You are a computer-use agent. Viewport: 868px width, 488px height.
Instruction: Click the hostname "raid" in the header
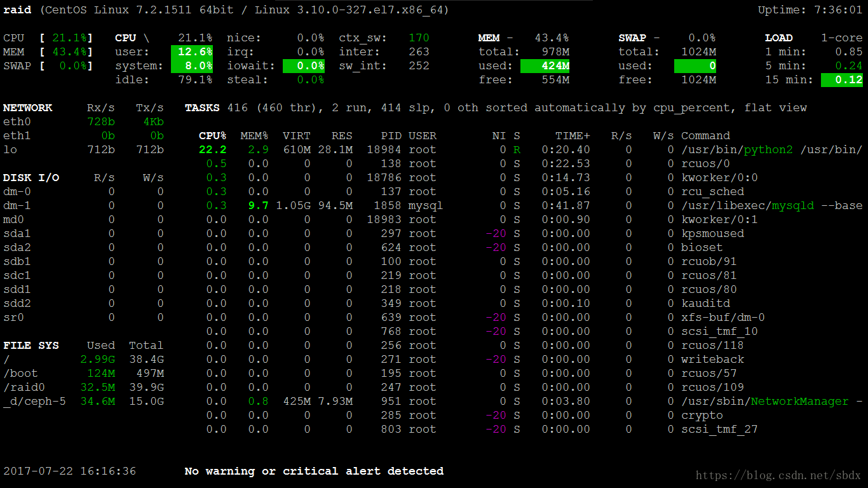pyautogui.click(x=17, y=10)
